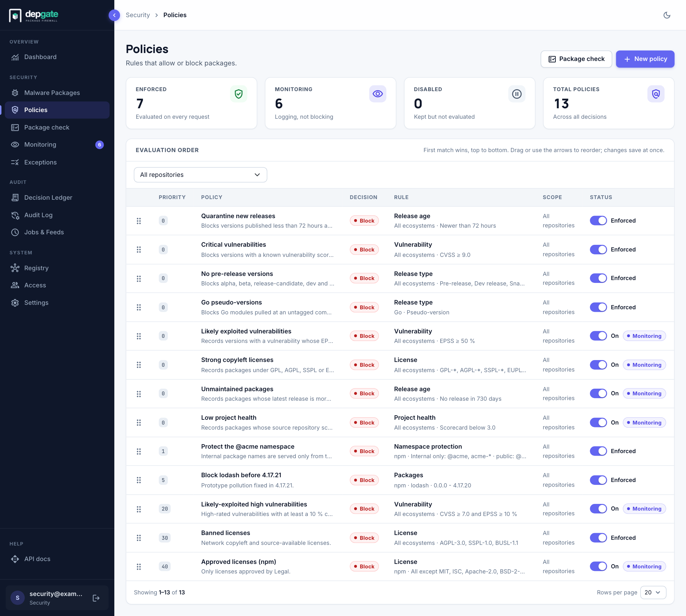Viewport: 686px width, 616px height.
Task: Click the Total Policies shield icon
Action: [656, 94]
